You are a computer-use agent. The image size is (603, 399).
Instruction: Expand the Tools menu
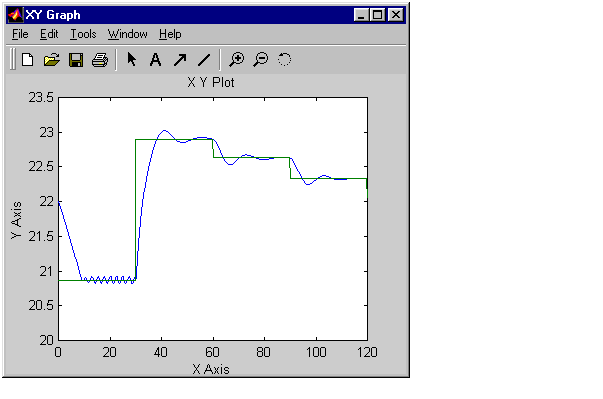pos(83,34)
